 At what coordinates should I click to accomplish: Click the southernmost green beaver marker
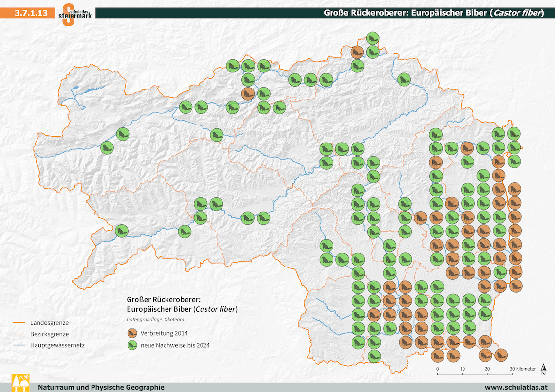tap(373, 356)
